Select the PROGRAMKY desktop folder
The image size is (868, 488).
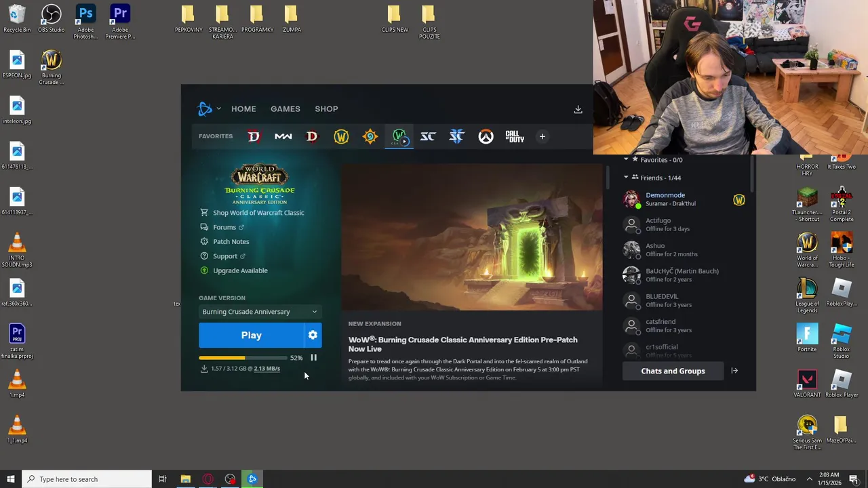257,19
